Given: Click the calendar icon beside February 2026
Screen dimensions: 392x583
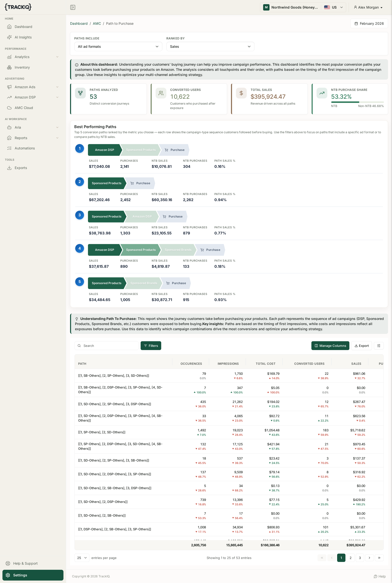Looking at the screenshot, I should (x=356, y=24).
